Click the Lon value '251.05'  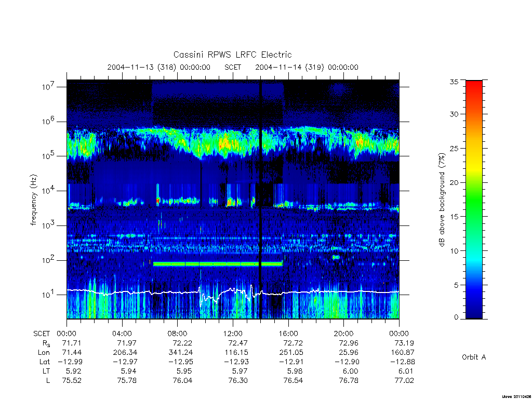[291, 353]
